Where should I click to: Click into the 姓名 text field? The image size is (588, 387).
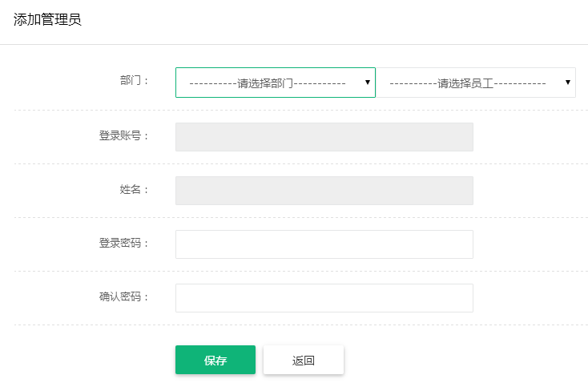coord(324,191)
